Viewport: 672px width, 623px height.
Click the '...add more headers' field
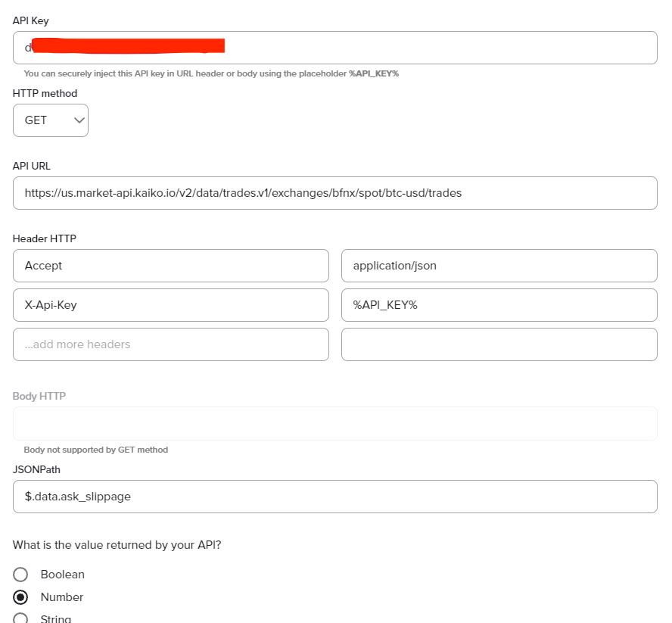170,344
